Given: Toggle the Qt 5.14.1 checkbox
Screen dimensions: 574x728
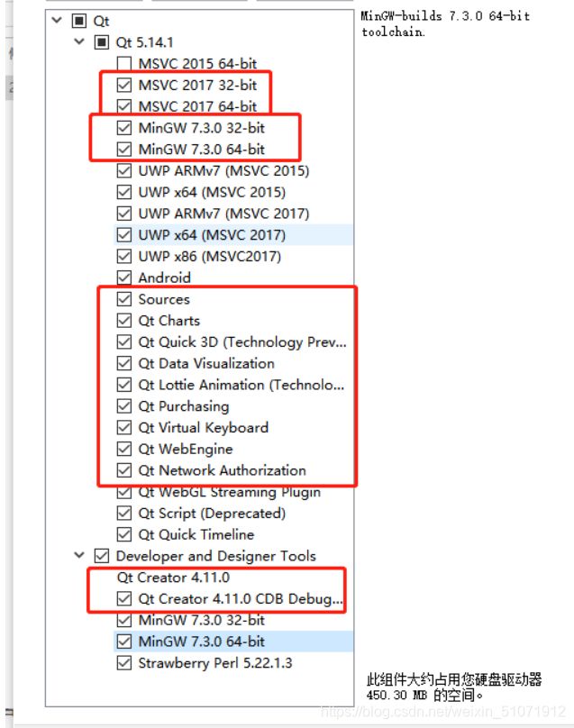Looking at the screenshot, I should click(101, 42).
